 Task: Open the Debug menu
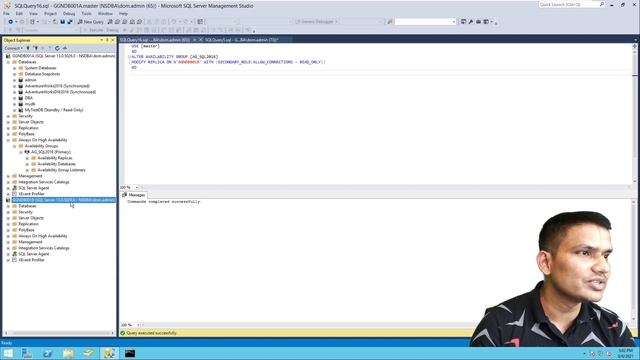[x=69, y=13]
